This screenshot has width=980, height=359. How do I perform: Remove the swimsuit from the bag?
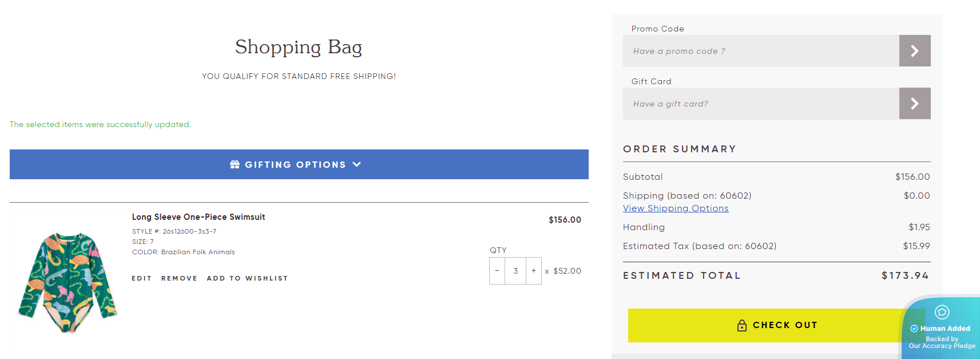pyautogui.click(x=179, y=278)
